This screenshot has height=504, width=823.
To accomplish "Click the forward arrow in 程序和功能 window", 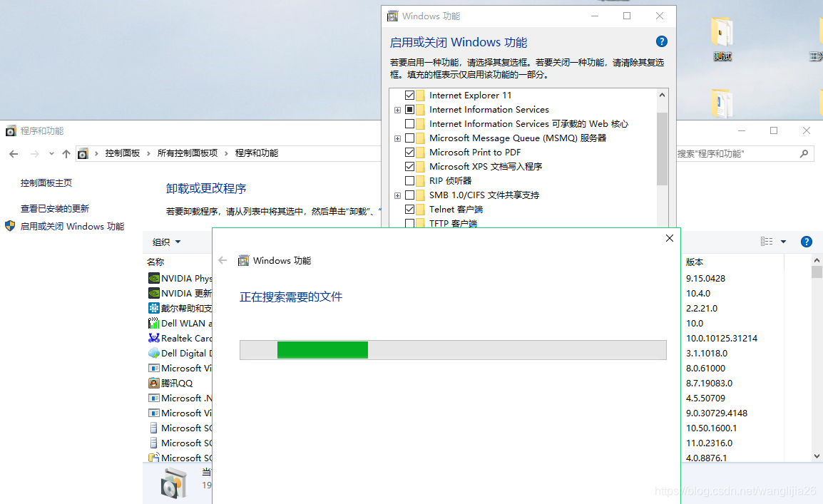I will click(x=35, y=154).
